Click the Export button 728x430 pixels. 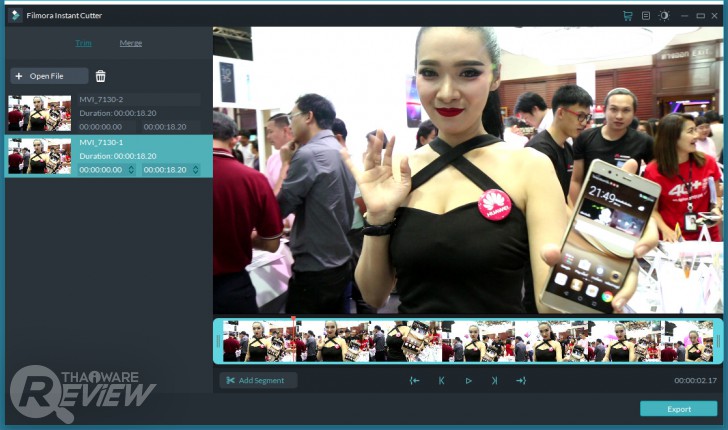click(679, 409)
